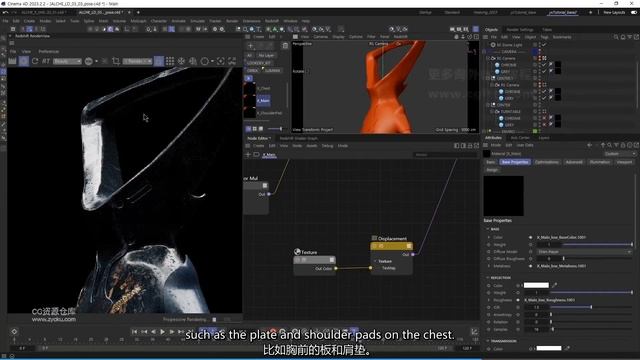Click the grid bucket icon in RenderView
The width and height of the screenshot is (640, 360).
(x=170, y=61)
